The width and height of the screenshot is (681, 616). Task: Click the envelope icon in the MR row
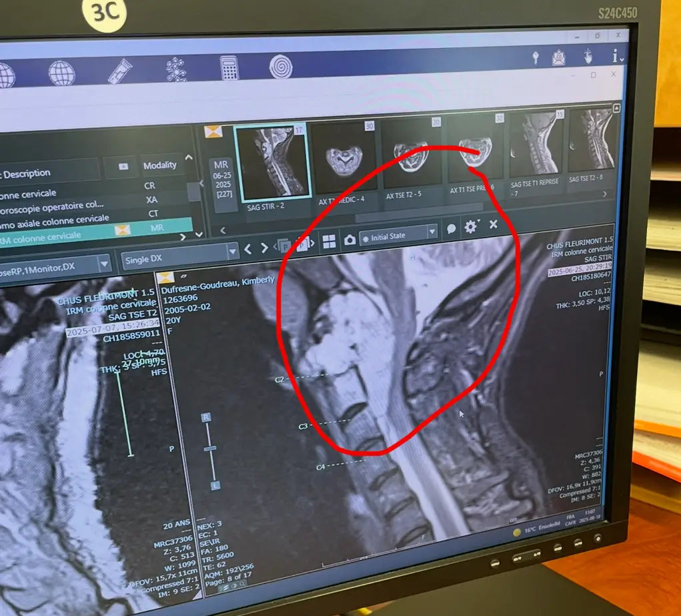coord(123,230)
